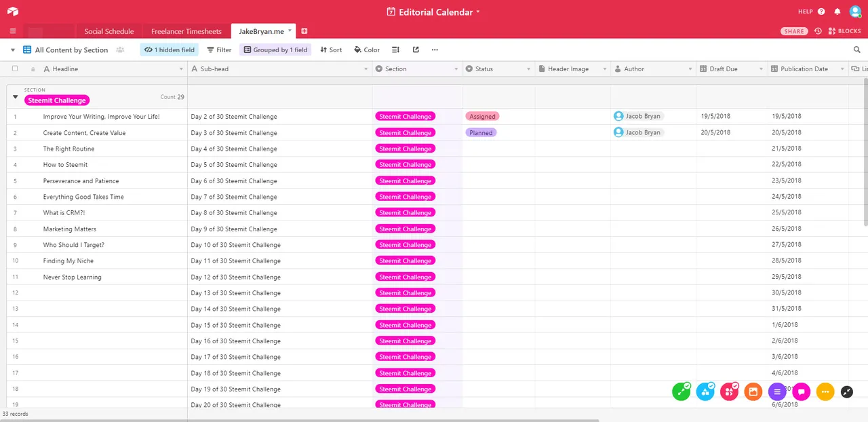Click the pink grid-shapes floating button

coord(729,391)
